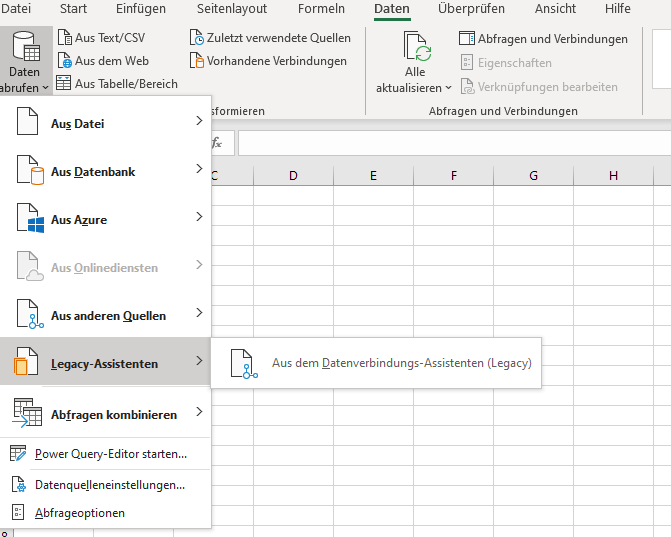The height and width of the screenshot is (537, 671).
Task: Switch to the Überprüfen tab
Action: tap(471, 9)
